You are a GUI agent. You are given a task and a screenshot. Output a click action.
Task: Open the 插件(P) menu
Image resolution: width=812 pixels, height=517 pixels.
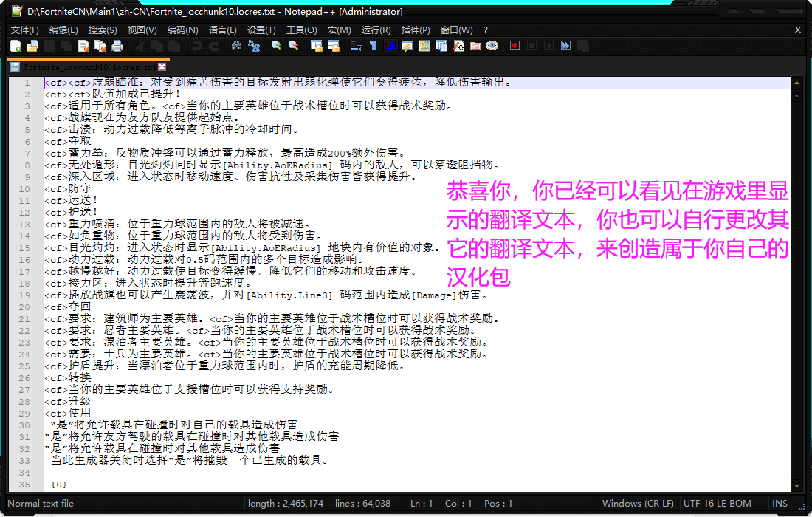pyautogui.click(x=416, y=30)
